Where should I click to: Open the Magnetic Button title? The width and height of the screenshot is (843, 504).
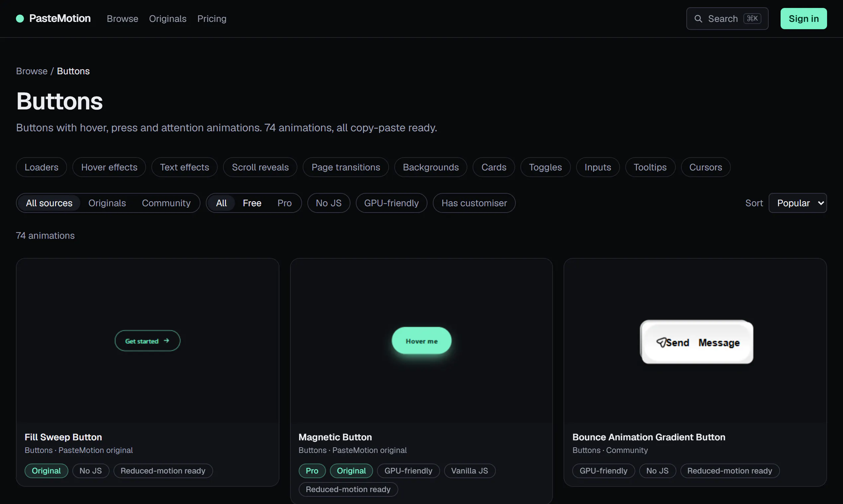[x=335, y=437]
